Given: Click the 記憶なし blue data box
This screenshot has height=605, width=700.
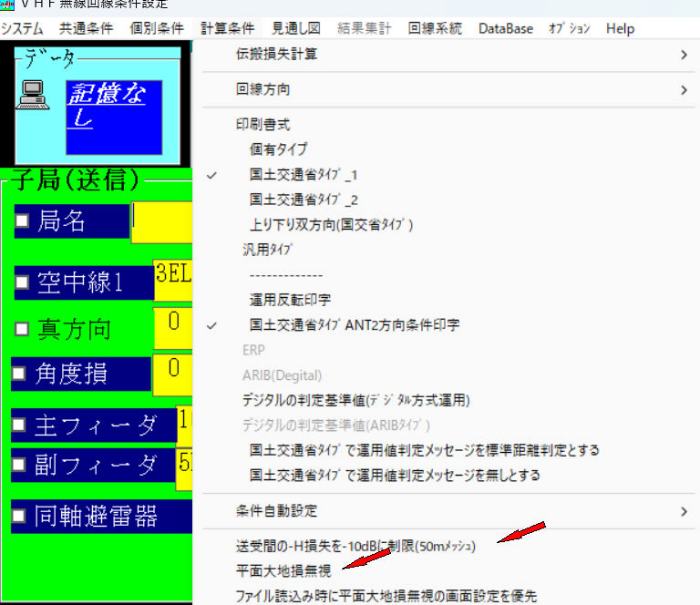Looking at the screenshot, I should tap(114, 118).
